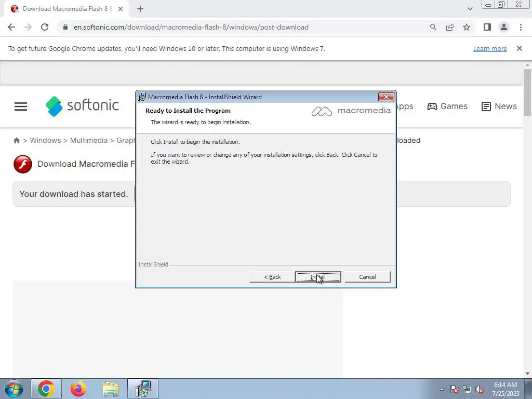Open the Games section

[447, 106]
